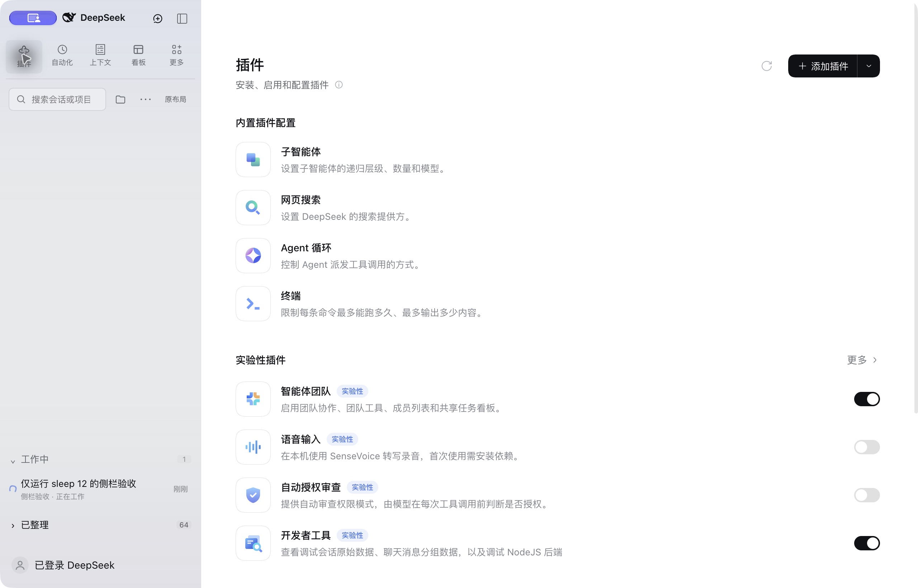Image resolution: width=918 pixels, height=588 pixels.
Task: Click 实验性 badge next to 智能体团队
Action: click(352, 392)
